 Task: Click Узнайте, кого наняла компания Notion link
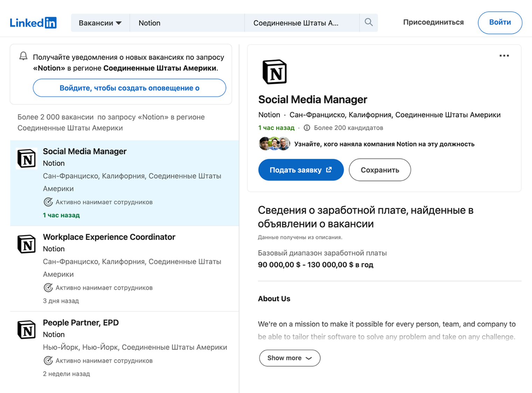384,144
